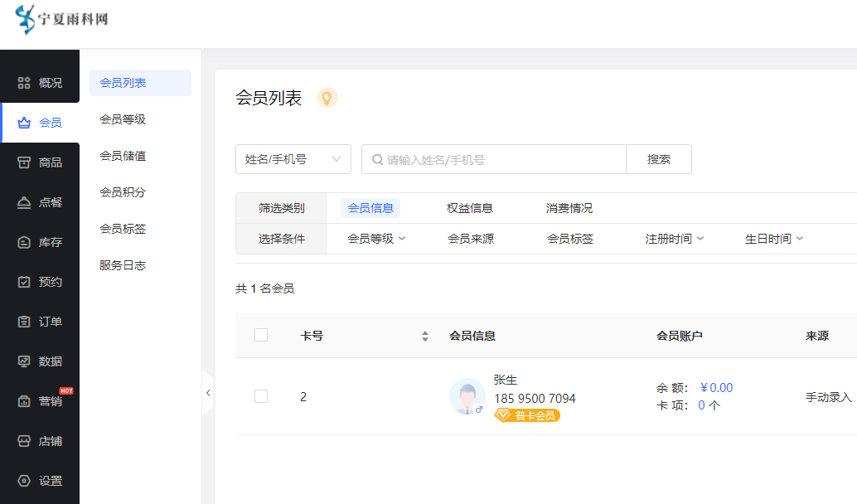This screenshot has height=504, width=857.
Task: Open 会员等级 in the submenu
Action: click(x=123, y=119)
